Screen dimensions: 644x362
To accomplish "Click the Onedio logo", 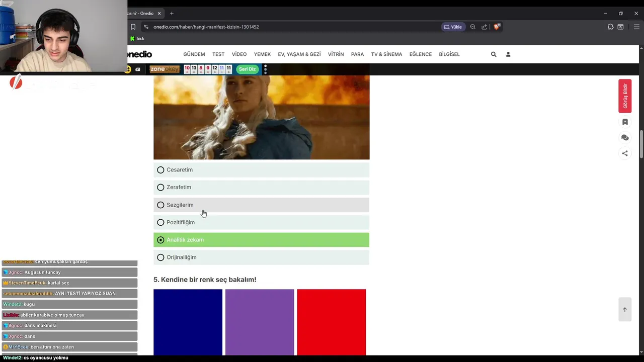I will (139, 54).
